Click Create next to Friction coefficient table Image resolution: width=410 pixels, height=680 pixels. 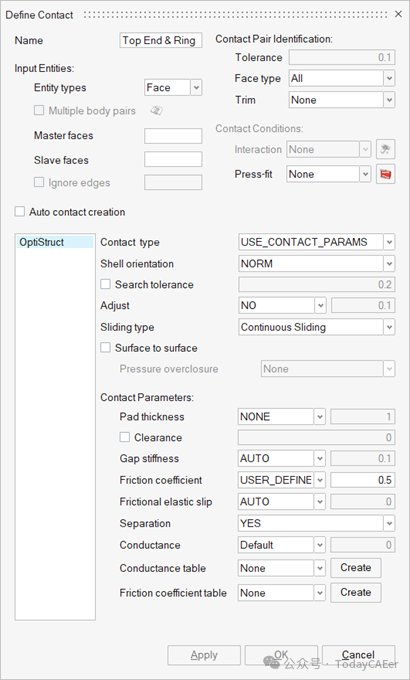356,592
